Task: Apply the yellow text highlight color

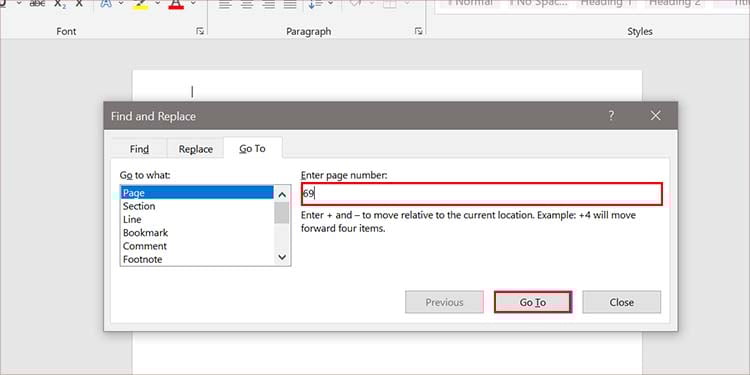Action: [x=140, y=4]
